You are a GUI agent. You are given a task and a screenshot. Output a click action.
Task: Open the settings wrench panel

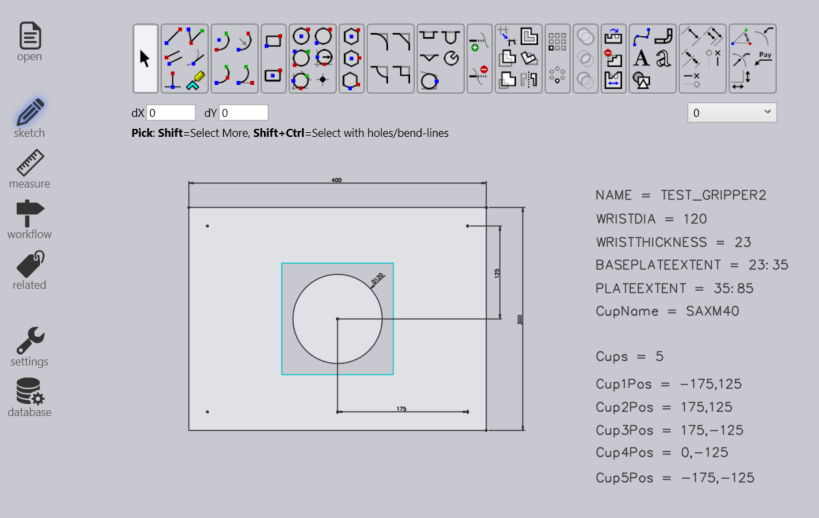(30, 346)
